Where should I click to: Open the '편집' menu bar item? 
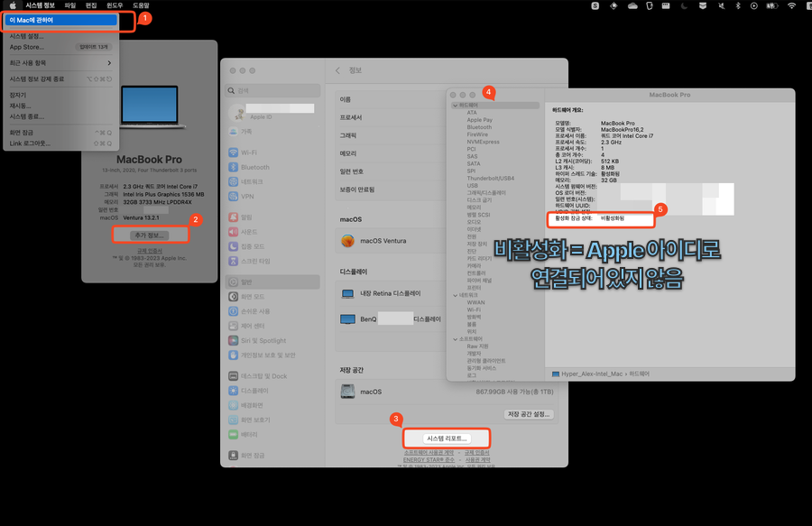coord(91,5)
